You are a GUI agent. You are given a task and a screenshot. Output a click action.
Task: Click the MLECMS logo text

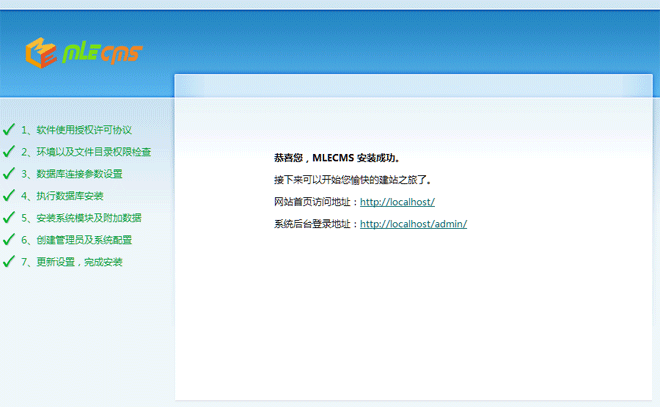pos(102,52)
